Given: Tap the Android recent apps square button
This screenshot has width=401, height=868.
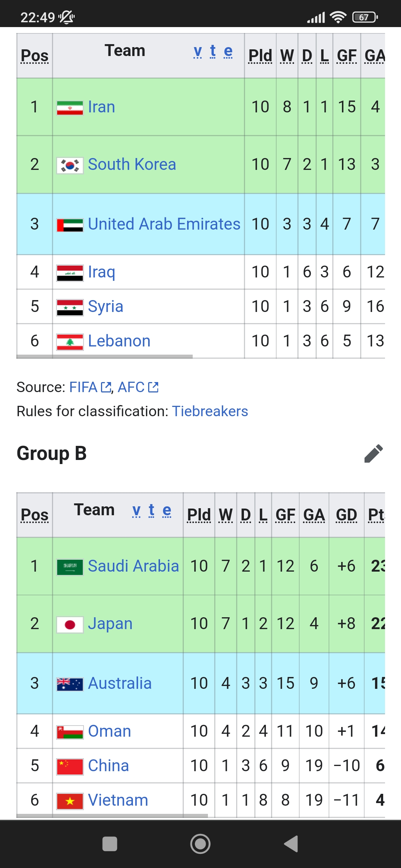Looking at the screenshot, I should pos(110,844).
